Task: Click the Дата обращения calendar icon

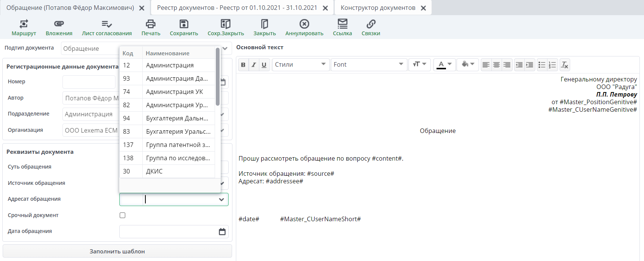Action: (x=222, y=232)
